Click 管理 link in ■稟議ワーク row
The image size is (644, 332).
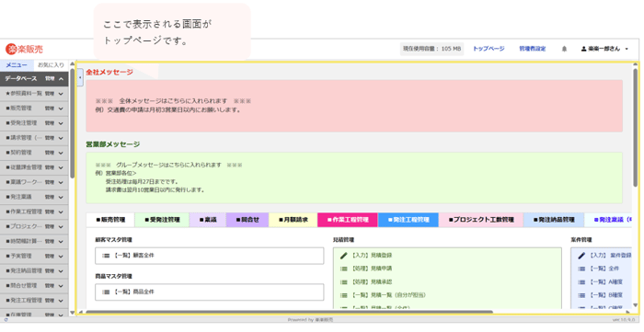50,182
